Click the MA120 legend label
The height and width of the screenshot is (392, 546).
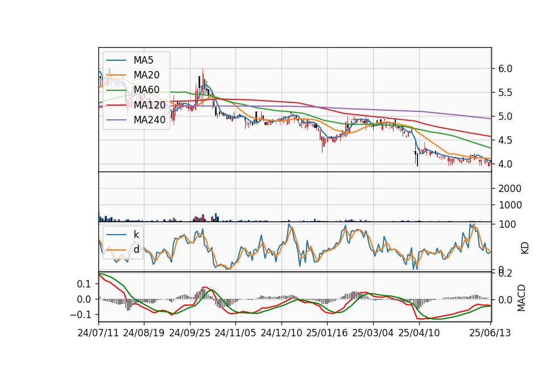[x=150, y=105]
